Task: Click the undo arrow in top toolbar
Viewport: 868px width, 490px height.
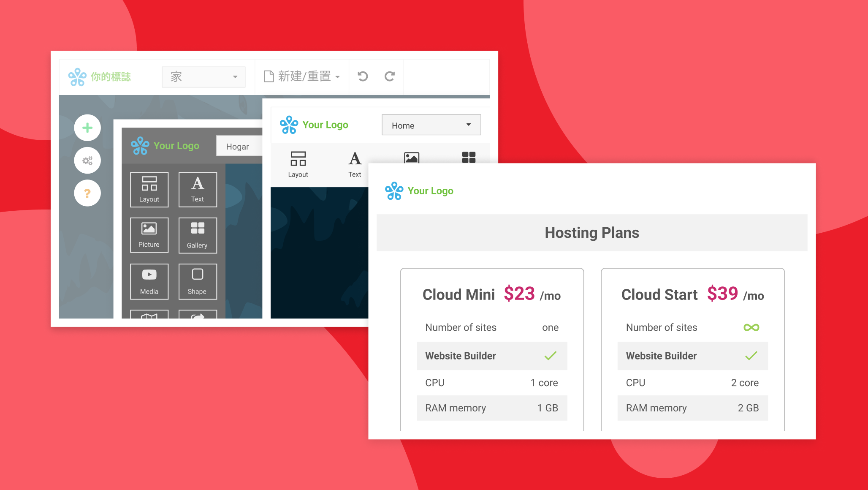Action: pyautogui.click(x=363, y=76)
